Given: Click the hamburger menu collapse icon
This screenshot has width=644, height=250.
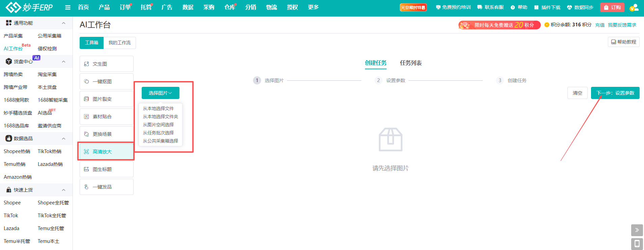Looking at the screenshot, I should pyautogui.click(x=68, y=7).
